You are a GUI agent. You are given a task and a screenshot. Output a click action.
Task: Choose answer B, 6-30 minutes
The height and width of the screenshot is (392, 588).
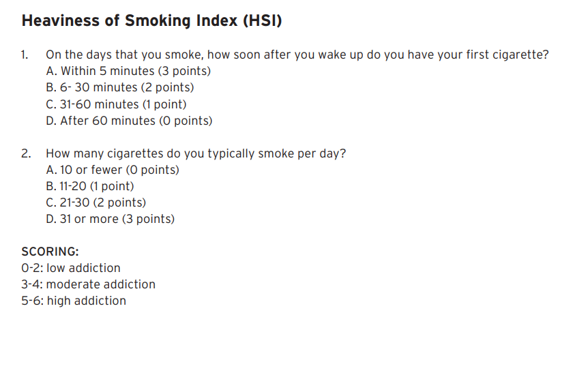click(x=119, y=87)
